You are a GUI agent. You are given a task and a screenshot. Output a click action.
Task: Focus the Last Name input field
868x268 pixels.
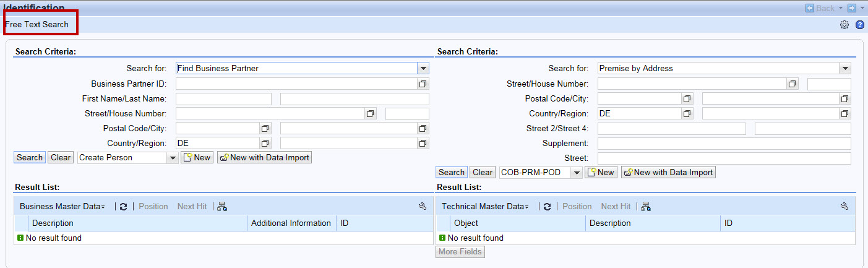(x=355, y=99)
